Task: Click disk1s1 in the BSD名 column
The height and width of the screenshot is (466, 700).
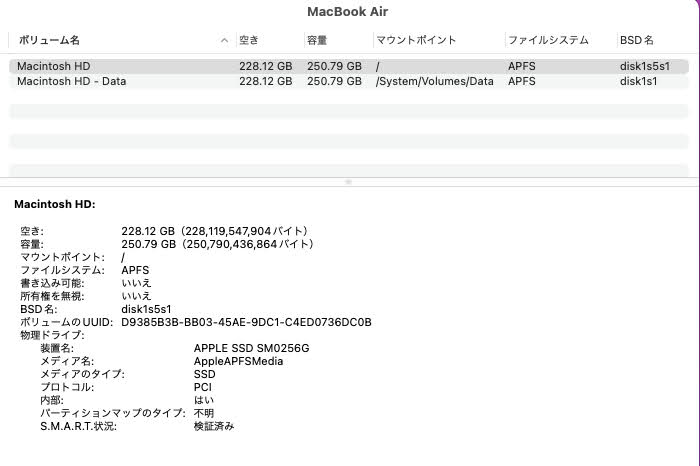Action: coord(638,82)
